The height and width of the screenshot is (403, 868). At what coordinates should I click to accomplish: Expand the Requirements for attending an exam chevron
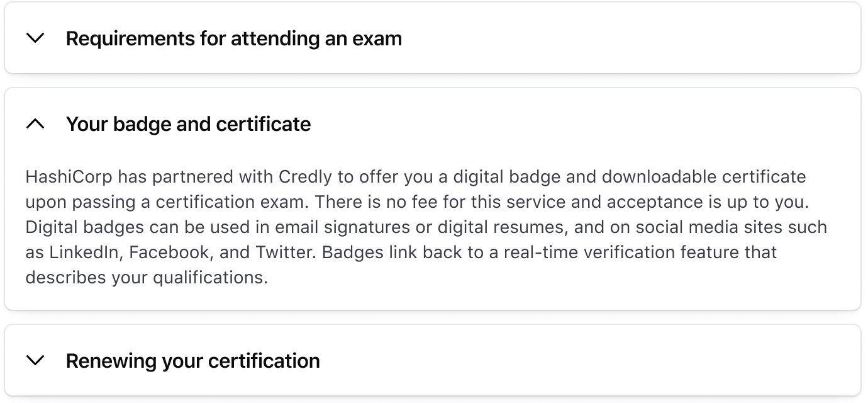pos(36,38)
